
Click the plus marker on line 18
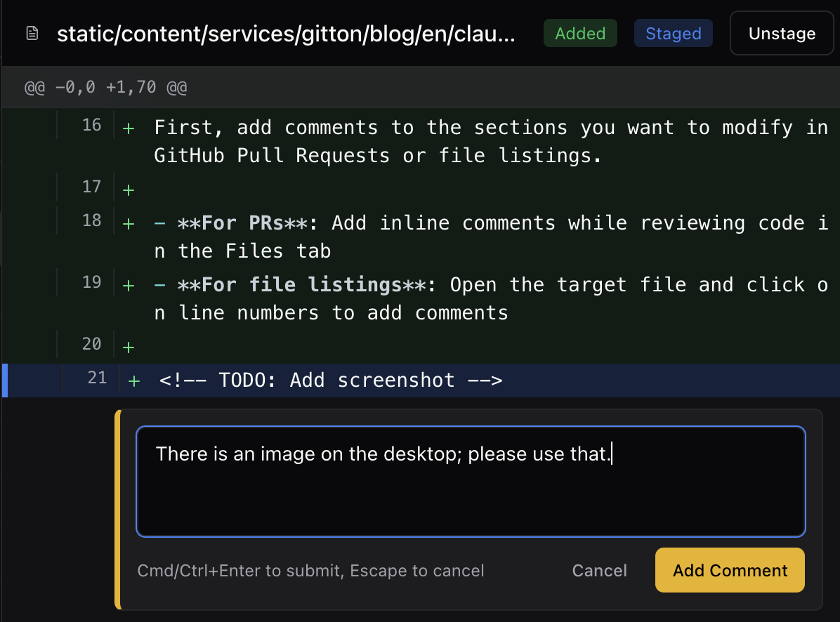click(129, 224)
